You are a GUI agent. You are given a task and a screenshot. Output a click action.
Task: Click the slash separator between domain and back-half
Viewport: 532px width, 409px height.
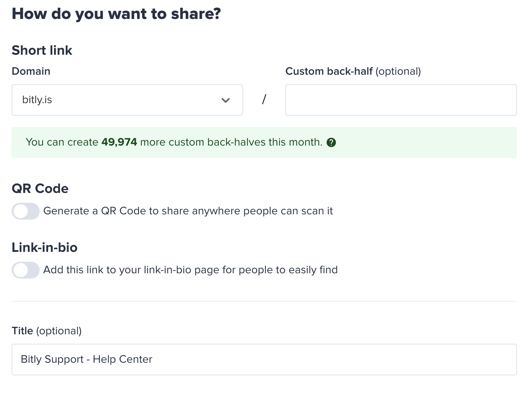(x=264, y=100)
